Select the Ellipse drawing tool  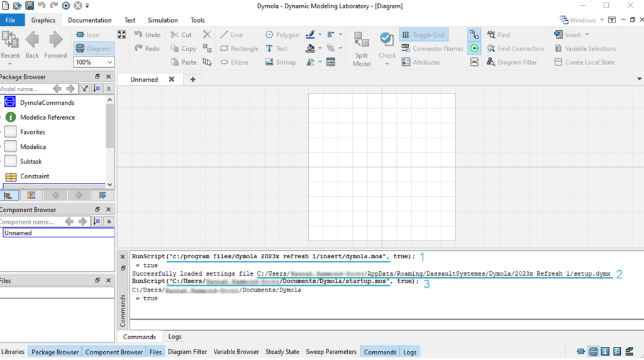coord(235,62)
